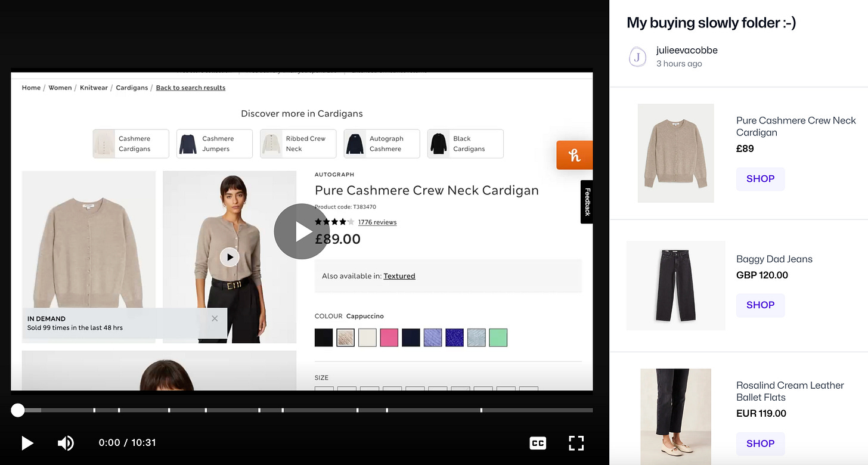Play the video with the bottom play button
The height and width of the screenshot is (465, 868).
tap(27, 443)
